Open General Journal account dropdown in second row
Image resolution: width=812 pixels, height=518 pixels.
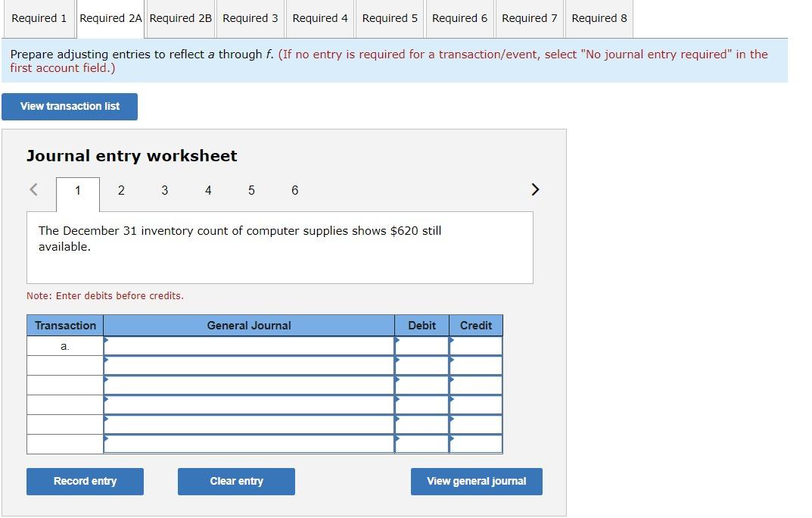click(249, 366)
